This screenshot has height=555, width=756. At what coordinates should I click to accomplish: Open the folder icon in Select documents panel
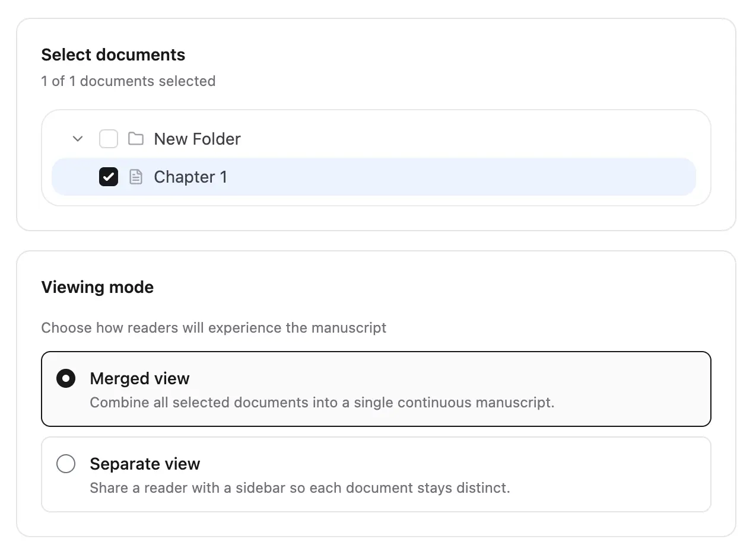(136, 138)
